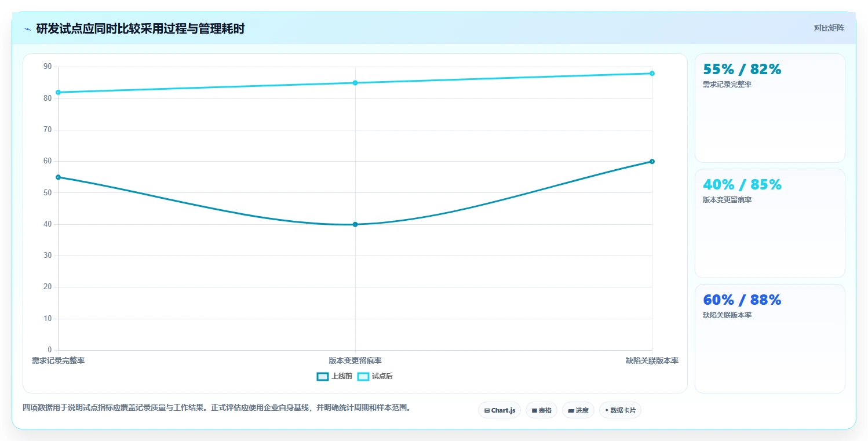Toggle the 试点后 legend item
The image size is (868, 441).
coord(375,376)
